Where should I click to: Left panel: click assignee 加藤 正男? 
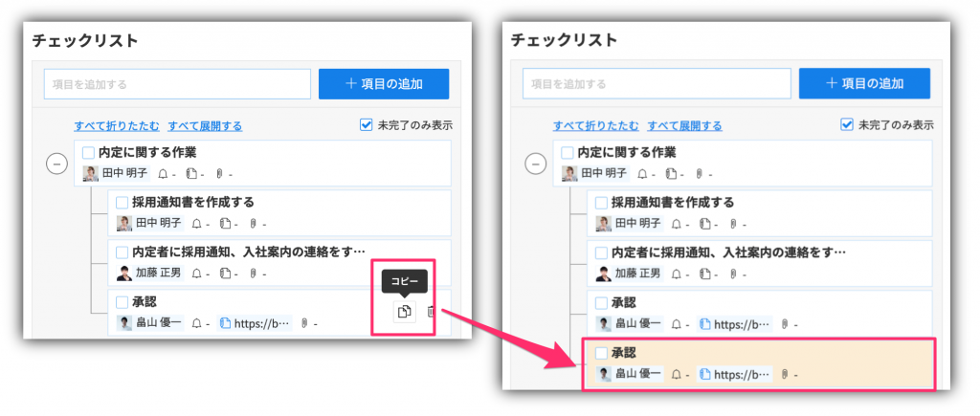click(x=149, y=274)
